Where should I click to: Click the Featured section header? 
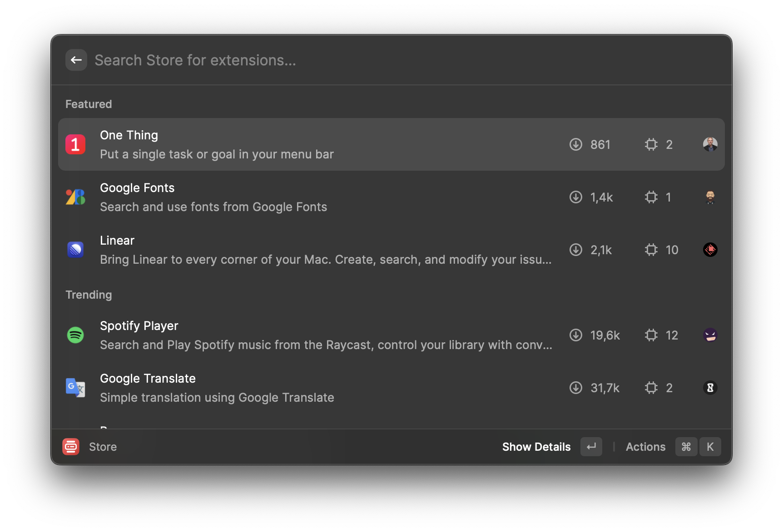click(x=89, y=104)
